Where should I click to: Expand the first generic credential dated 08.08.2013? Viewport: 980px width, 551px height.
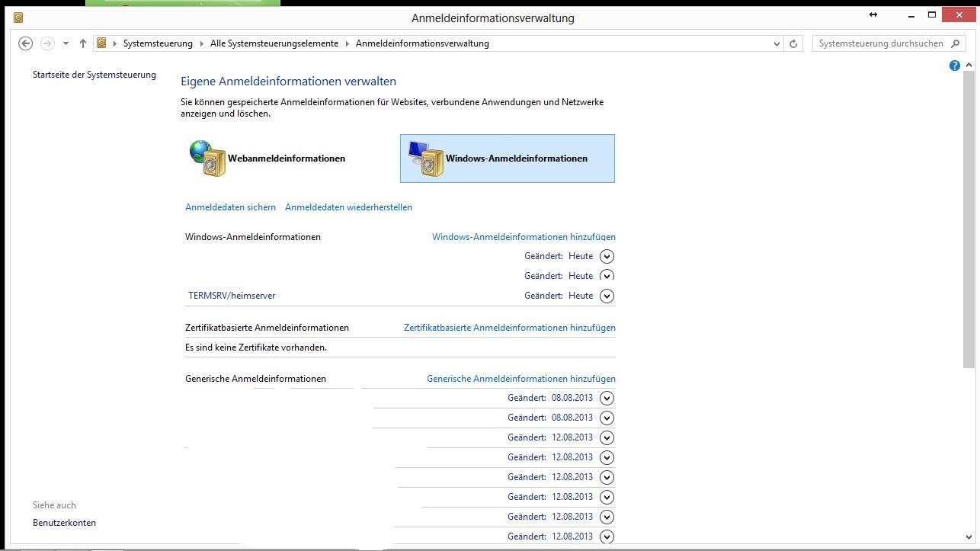607,398
